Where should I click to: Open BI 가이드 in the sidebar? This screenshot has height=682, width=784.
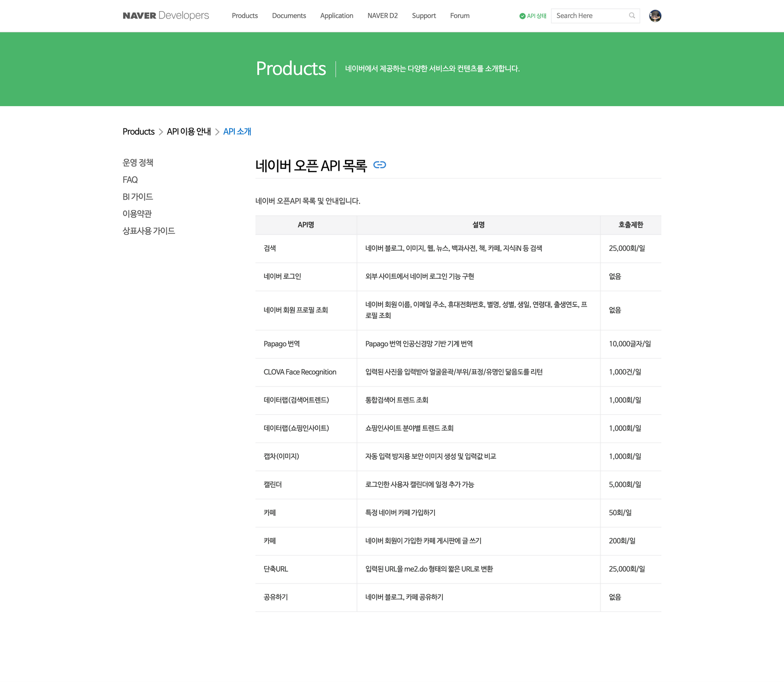click(x=138, y=197)
